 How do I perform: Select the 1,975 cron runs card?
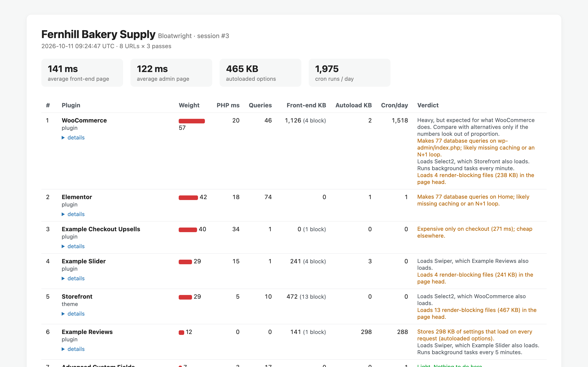(x=349, y=72)
